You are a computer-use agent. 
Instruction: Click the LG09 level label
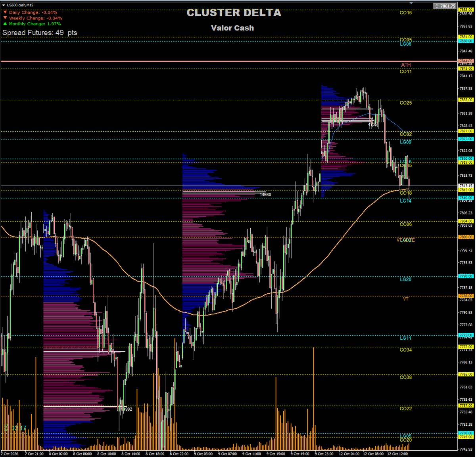[x=406, y=142]
